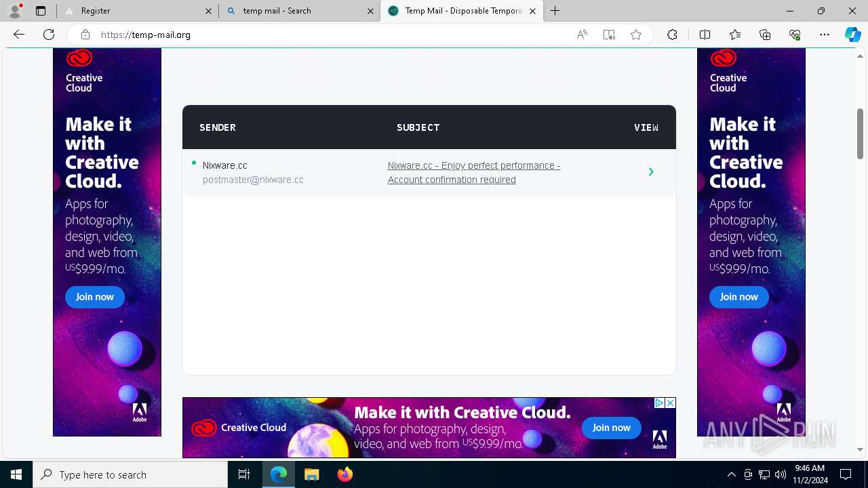Viewport: 868px width, 488px height.
Task: Open the clock and date flyout
Action: pyautogui.click(x=810, y=474)
